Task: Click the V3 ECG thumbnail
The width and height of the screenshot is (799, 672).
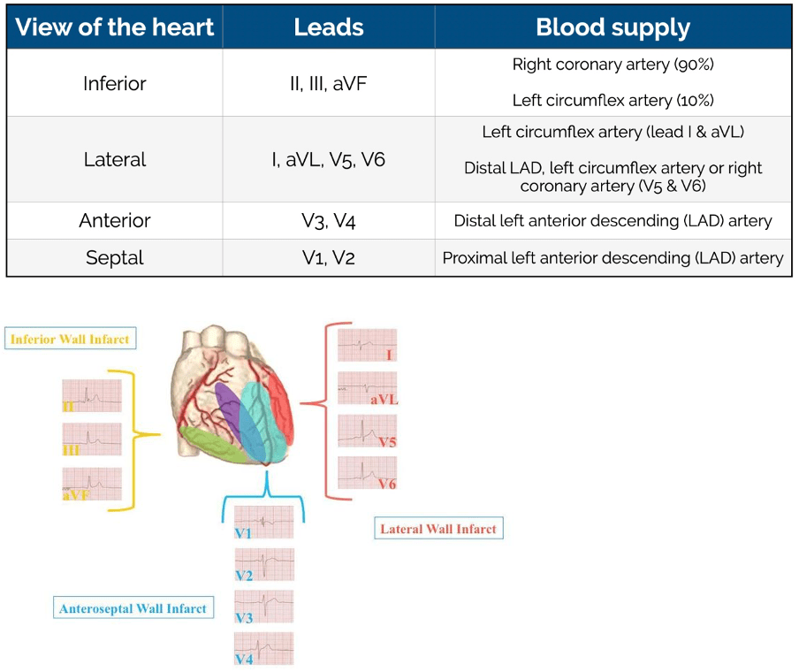Action: (x=263, y=607)
